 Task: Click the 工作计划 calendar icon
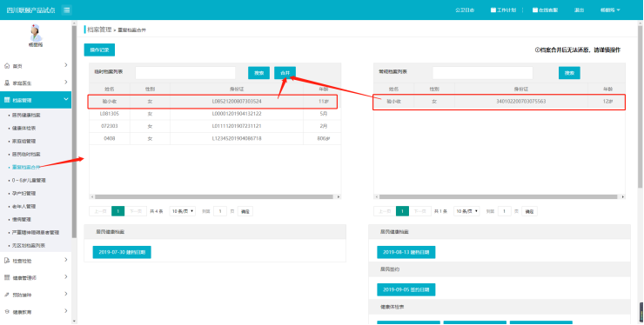[x=493, y=10]
